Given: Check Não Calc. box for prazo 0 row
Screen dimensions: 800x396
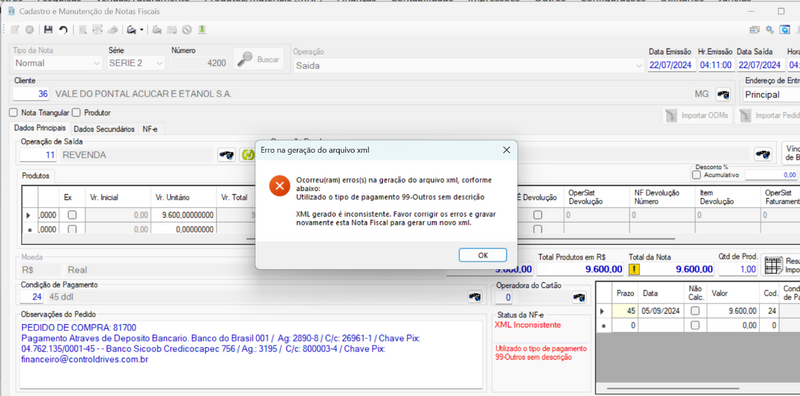Looking at the screenshot, I should point(695,325).
